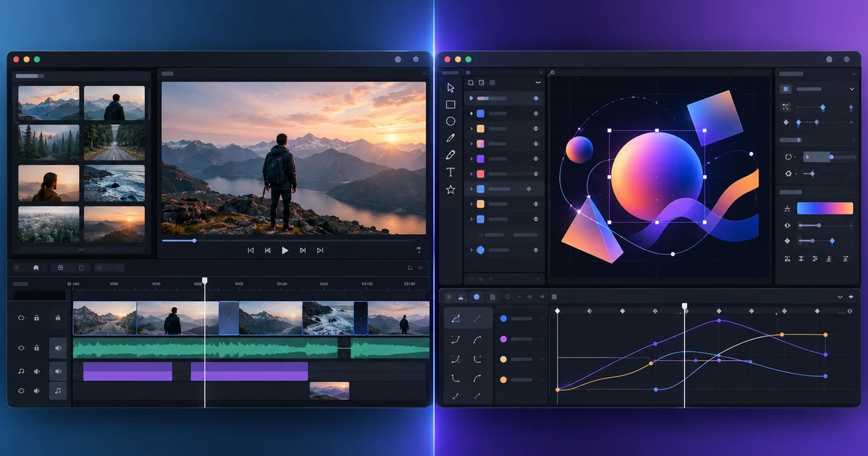Click the curve editor playhead handle
This screenshot has width=868, height=456.
pos(684,306)
